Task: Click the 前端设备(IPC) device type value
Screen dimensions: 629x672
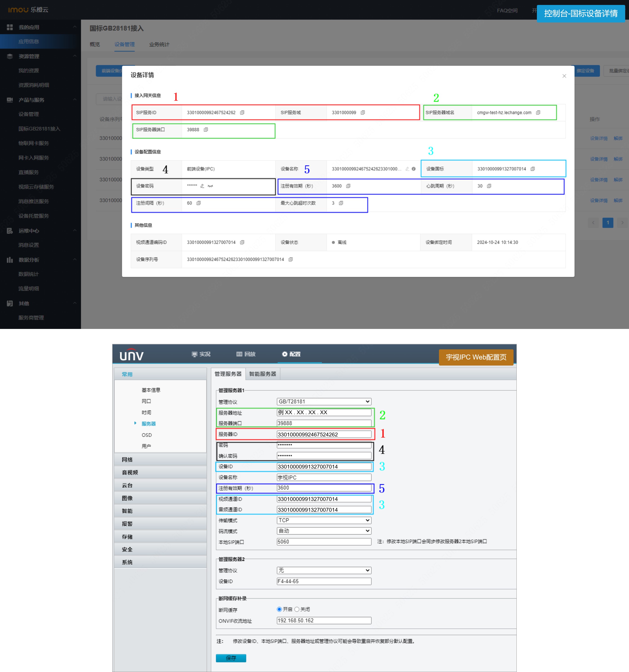Action: tap(201, 169)
